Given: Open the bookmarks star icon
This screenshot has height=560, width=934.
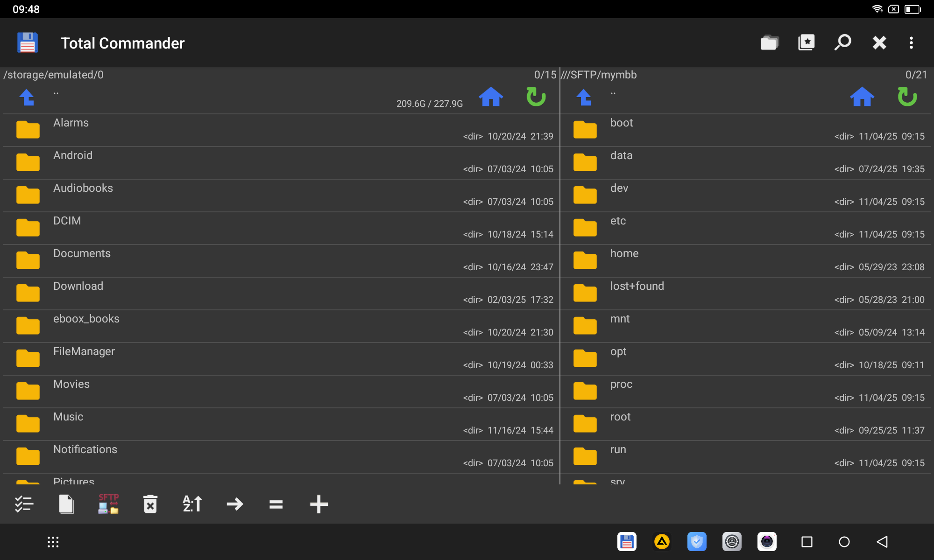Looking at the screenshot, I should (806, 43).
